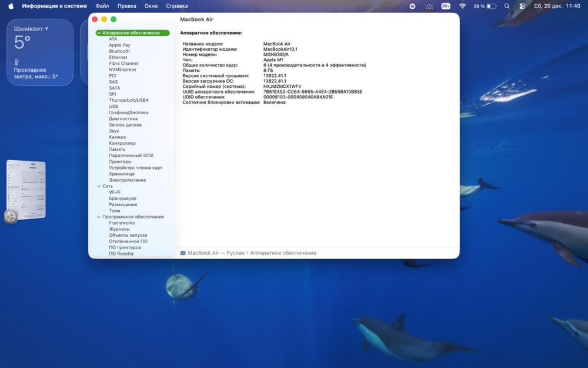Click the battery 39% indicator
Image resolution: width=588 pixels, height=368 pixels.
[x=485, y=6]
